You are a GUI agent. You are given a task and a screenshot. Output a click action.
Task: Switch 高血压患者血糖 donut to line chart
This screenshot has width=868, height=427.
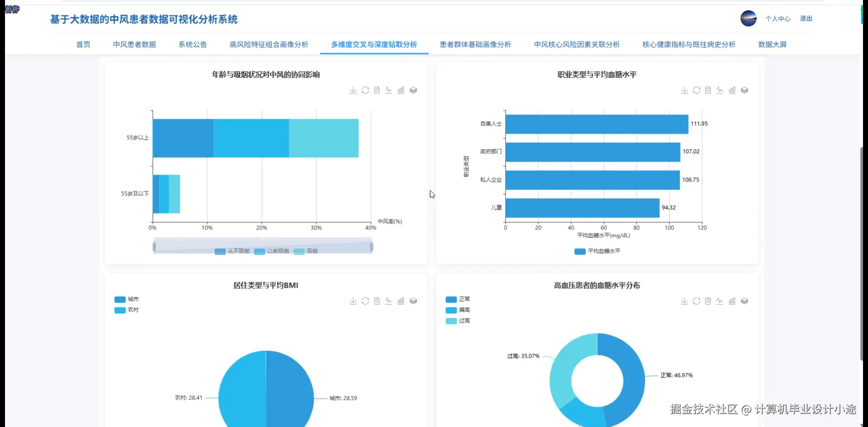pyautogui.click(x=720, y=301)
